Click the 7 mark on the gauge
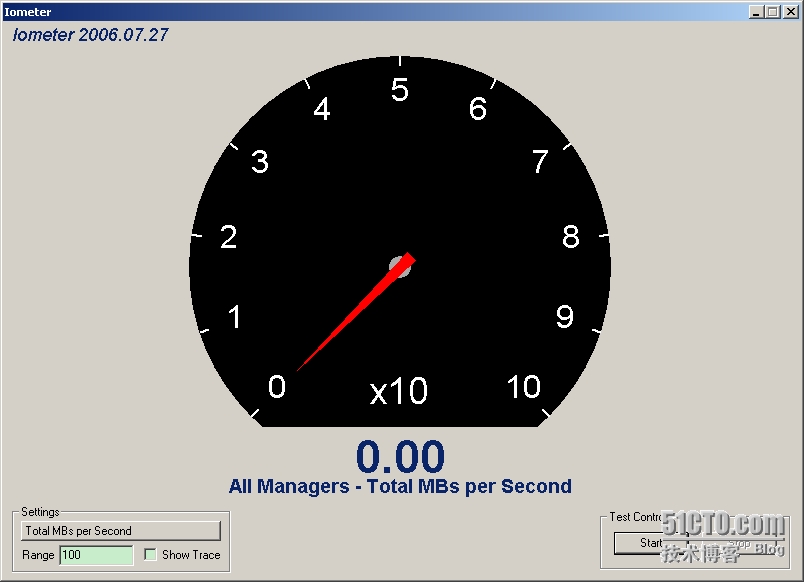 (540, 162)
